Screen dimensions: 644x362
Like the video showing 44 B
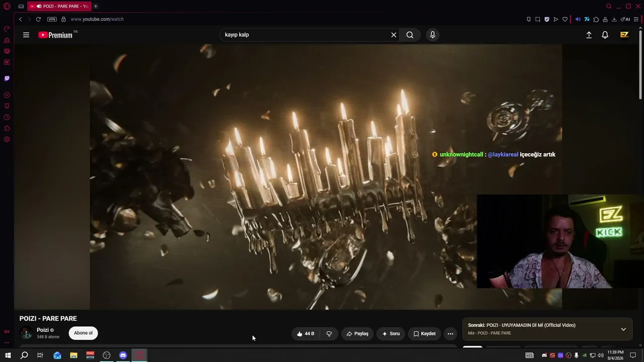click(305, 333)
